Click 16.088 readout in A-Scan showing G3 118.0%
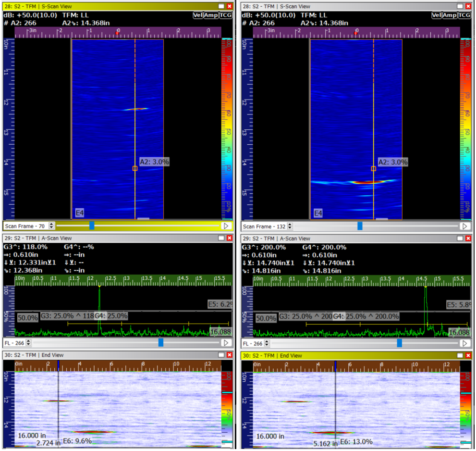 [220, 332]
